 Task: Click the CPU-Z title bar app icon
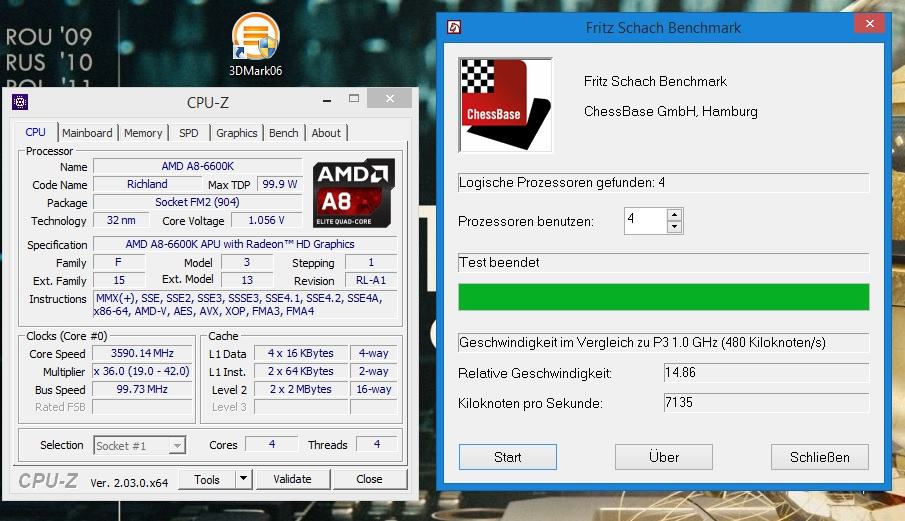[x=20, y=103]
